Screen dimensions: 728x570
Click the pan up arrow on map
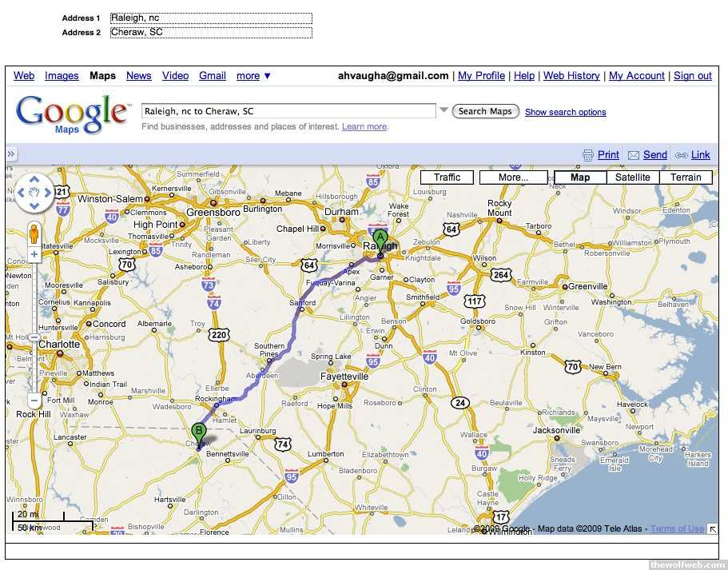point(34,179)
